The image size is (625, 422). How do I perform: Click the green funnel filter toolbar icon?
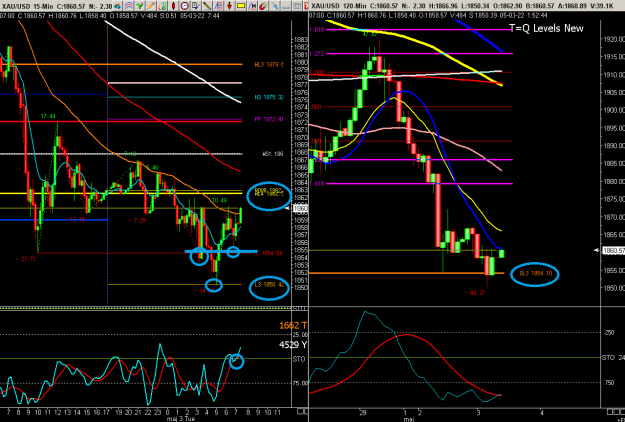point(140,6)
